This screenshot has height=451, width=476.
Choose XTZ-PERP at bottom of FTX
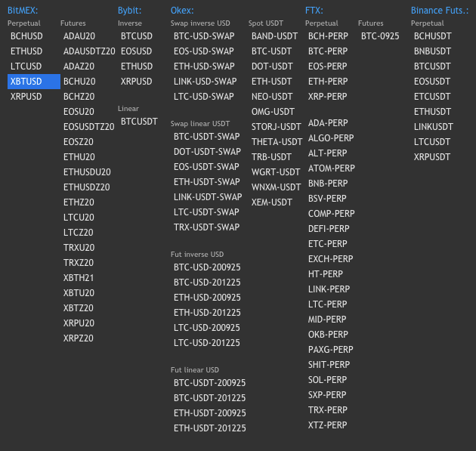pyautogui.click(x=328, y=425)
